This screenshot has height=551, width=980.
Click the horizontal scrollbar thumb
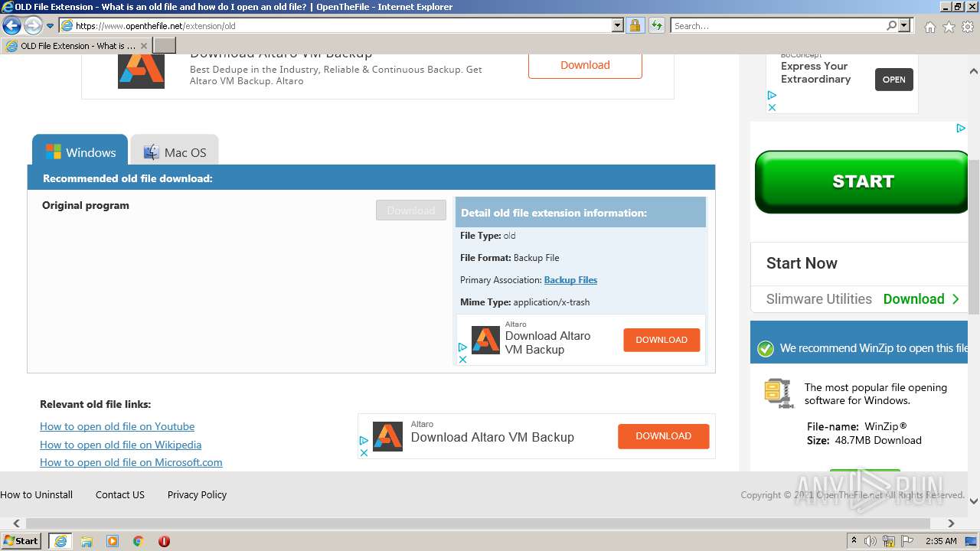point(478,523)
